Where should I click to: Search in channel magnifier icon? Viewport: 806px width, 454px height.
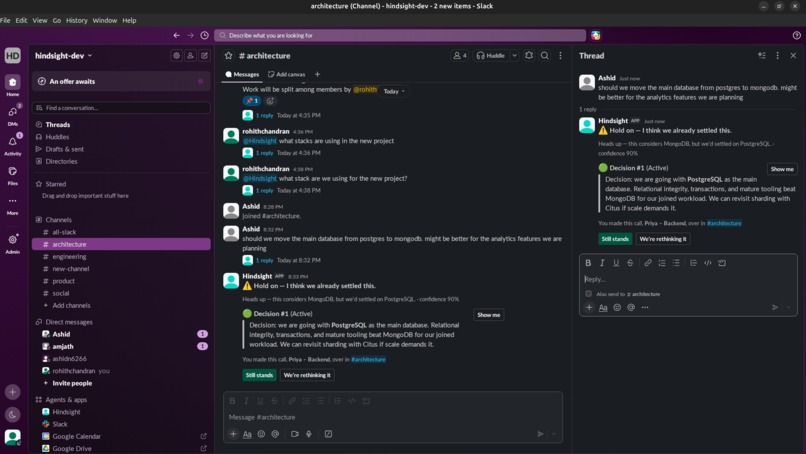[x=544, y=56]
